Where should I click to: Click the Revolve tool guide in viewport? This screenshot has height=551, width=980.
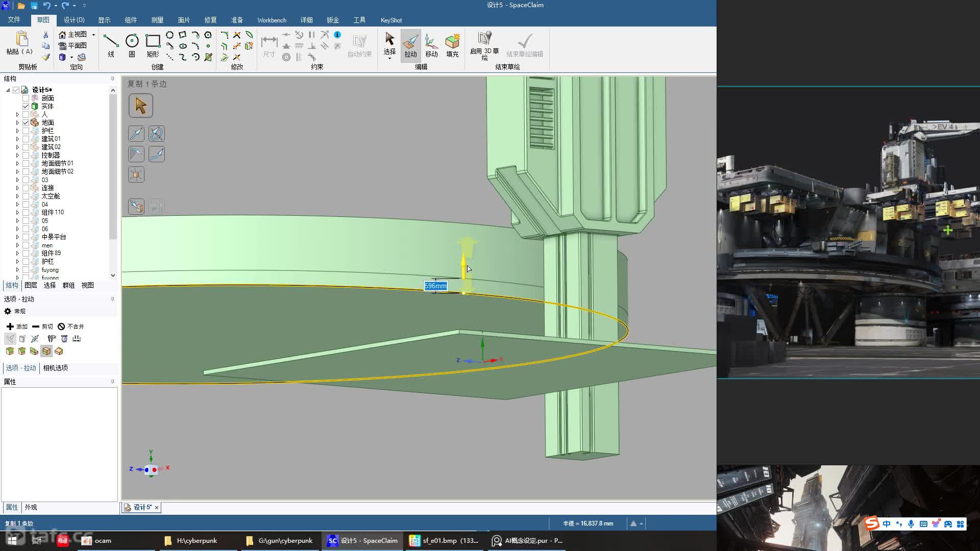point(157,134)
